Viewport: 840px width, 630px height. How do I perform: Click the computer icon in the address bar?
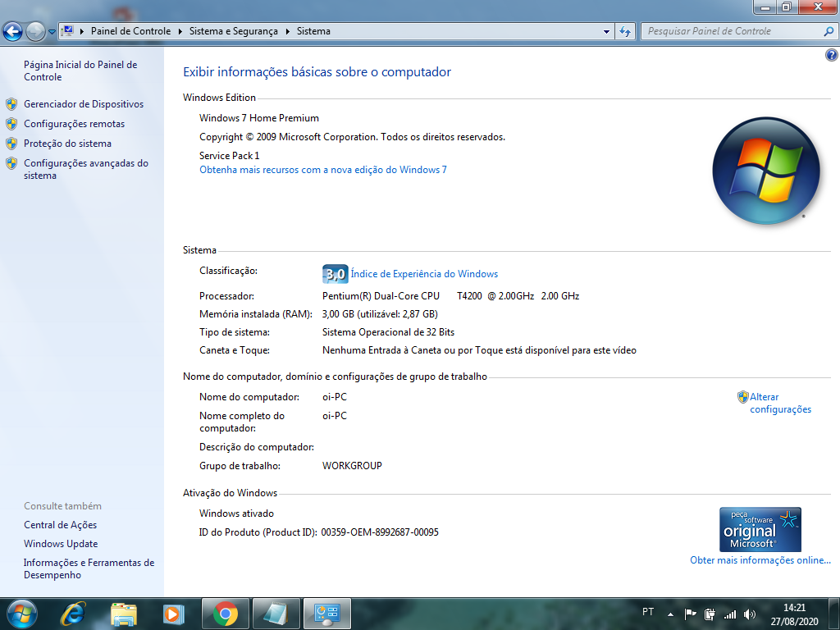67,31
